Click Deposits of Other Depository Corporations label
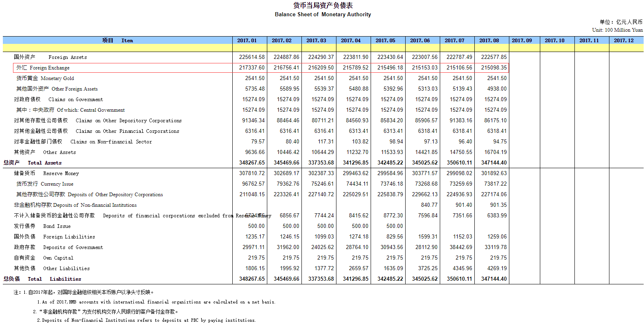 click(x=90, y=195)
